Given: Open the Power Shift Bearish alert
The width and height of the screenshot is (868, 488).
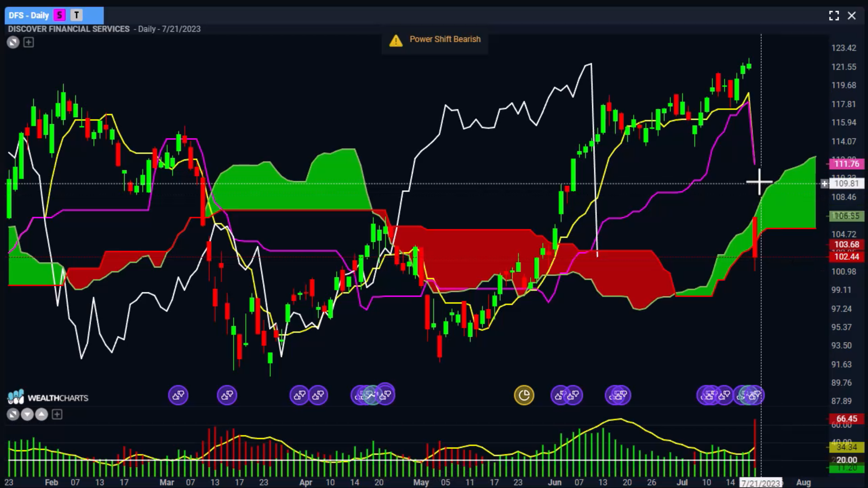Looking at the screenshot, I should click(434, 40).
